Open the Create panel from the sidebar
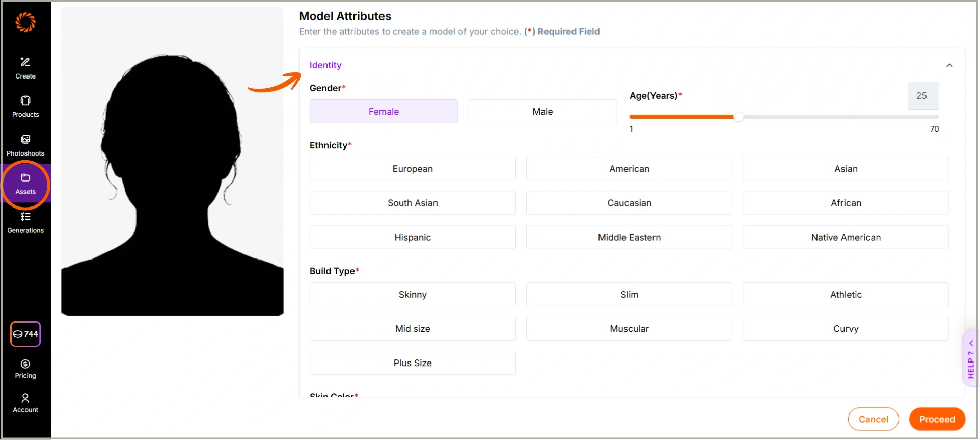The width and height of the screenshot is (980, 440). (25, 67)
